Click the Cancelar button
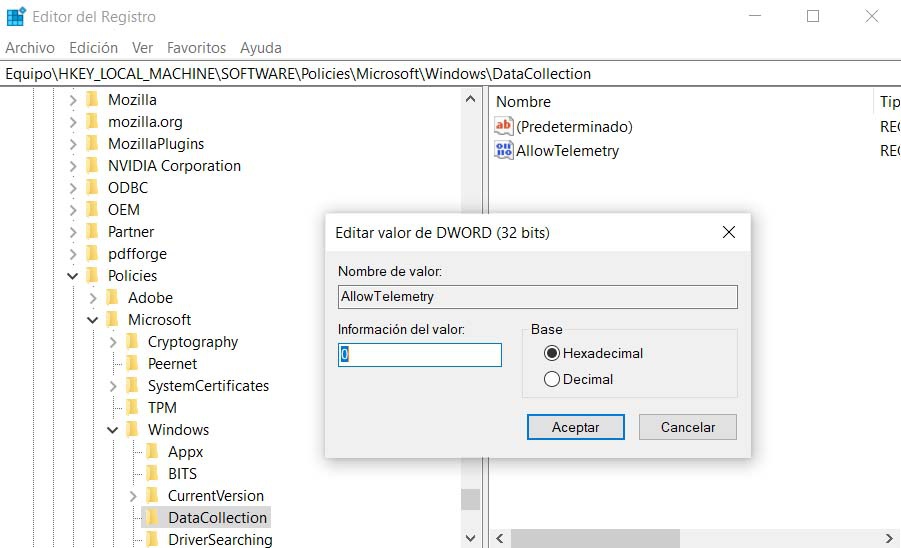901x548 pixels. [x=688, y=427]
